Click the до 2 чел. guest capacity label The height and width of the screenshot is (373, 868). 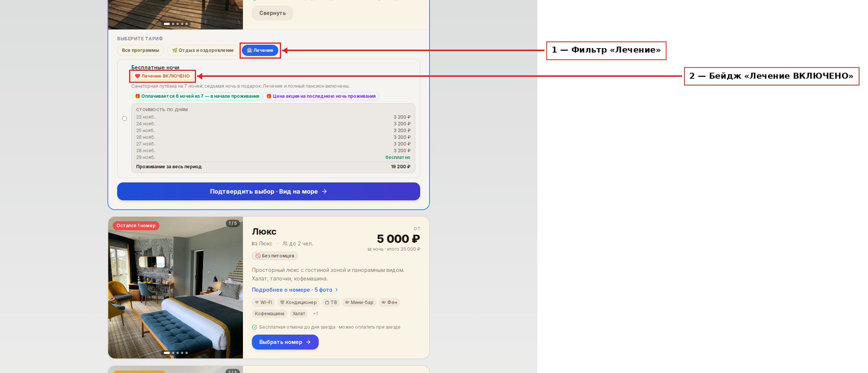coord(298,244)
